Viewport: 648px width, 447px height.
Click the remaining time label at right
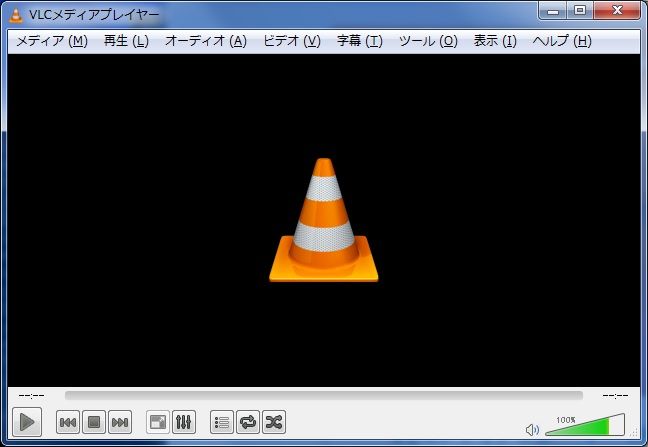coord(615,396)
